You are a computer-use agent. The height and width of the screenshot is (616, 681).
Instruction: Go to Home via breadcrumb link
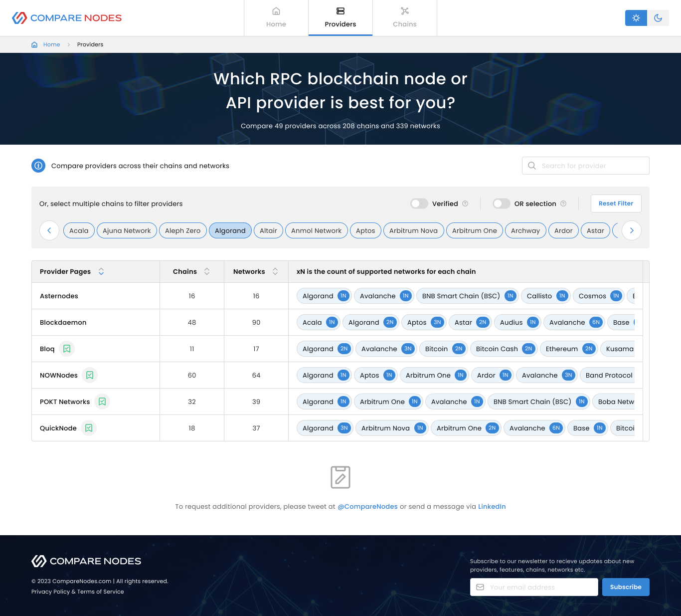pos(51,44)
